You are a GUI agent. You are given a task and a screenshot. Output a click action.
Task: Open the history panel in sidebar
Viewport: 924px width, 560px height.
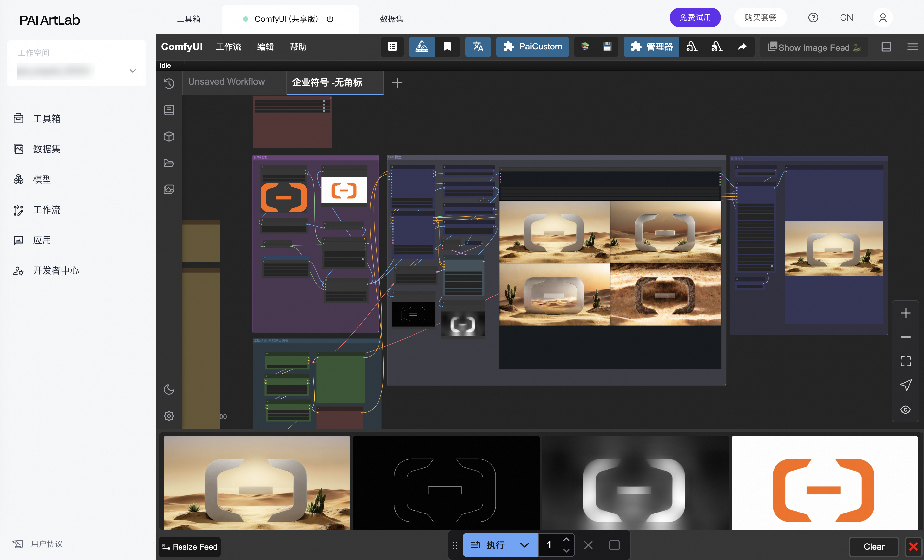[169, 83]
